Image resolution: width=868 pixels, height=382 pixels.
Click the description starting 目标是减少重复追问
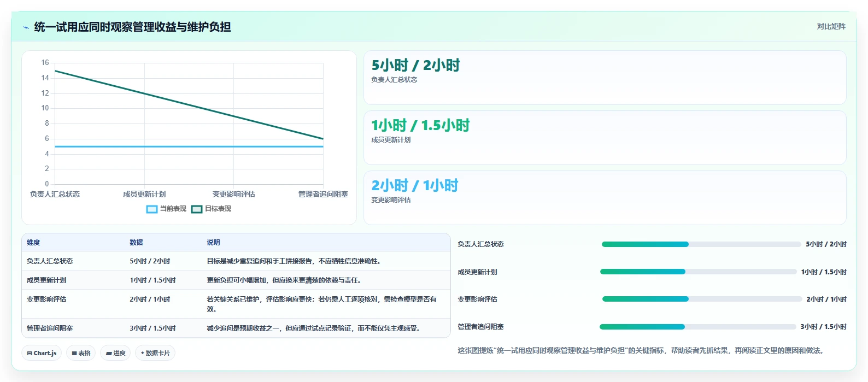coord(294,261)
